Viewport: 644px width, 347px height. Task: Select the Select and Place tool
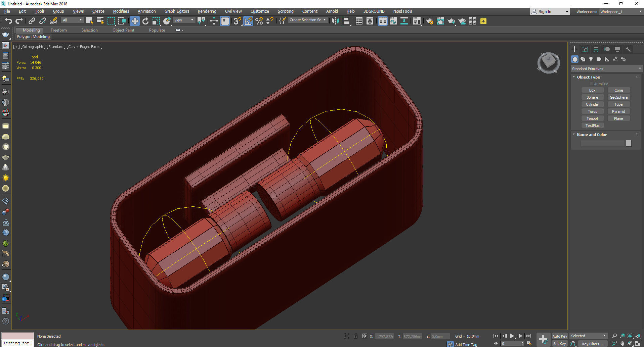coord(167,21)
